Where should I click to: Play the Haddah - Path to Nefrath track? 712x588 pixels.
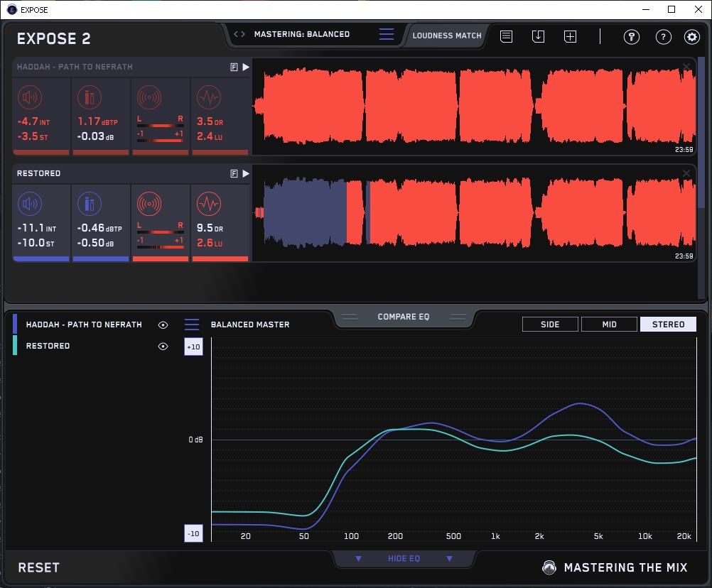tap(246, 67)
